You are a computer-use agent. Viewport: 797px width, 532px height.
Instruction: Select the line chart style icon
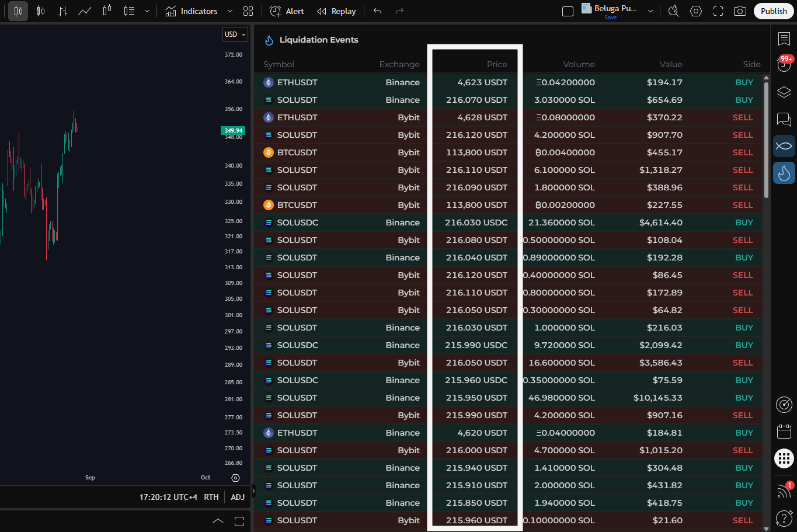[x=85, y=11]
